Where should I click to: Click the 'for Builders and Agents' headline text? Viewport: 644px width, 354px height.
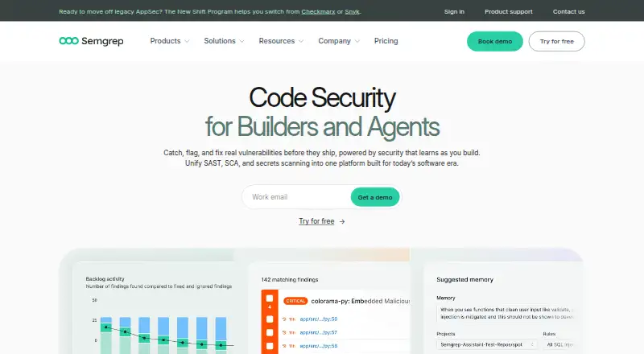click(322, 126)
